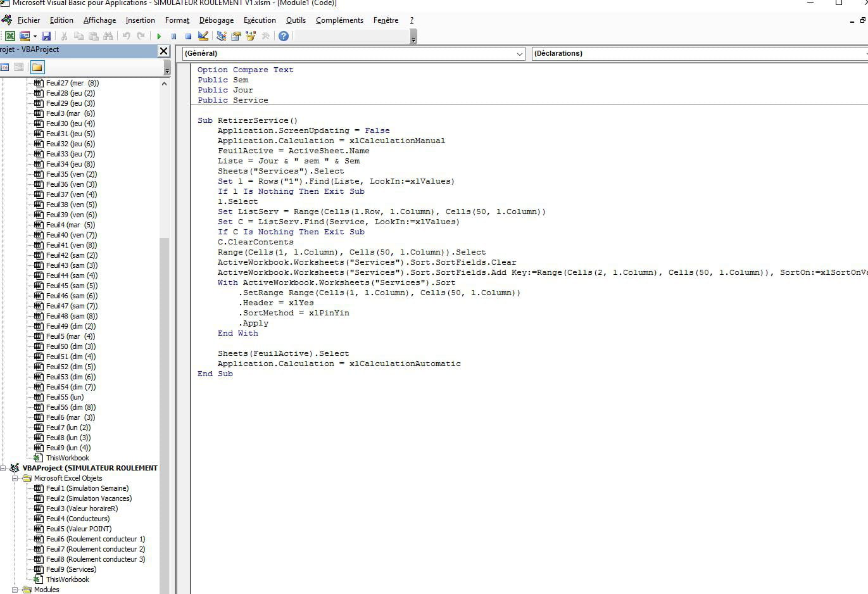
Task: Click the Toolbox hammer and wrench icon
Action: [265, 36]
